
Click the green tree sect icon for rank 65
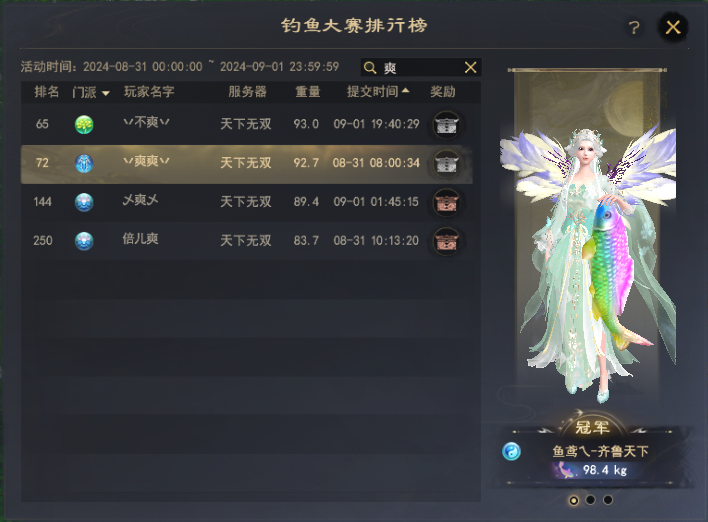click(84, 124)
